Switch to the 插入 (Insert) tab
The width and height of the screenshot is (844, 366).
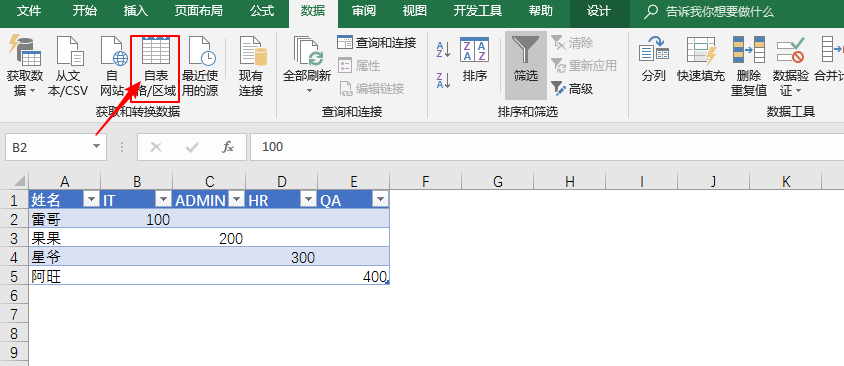[x=135, y=11]
